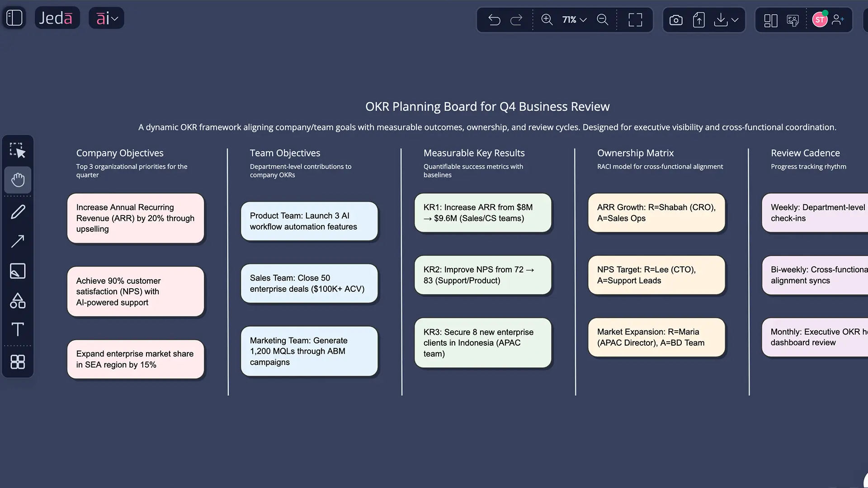
Task: Toggle the left sidebar panel
Action: (14, 18)
